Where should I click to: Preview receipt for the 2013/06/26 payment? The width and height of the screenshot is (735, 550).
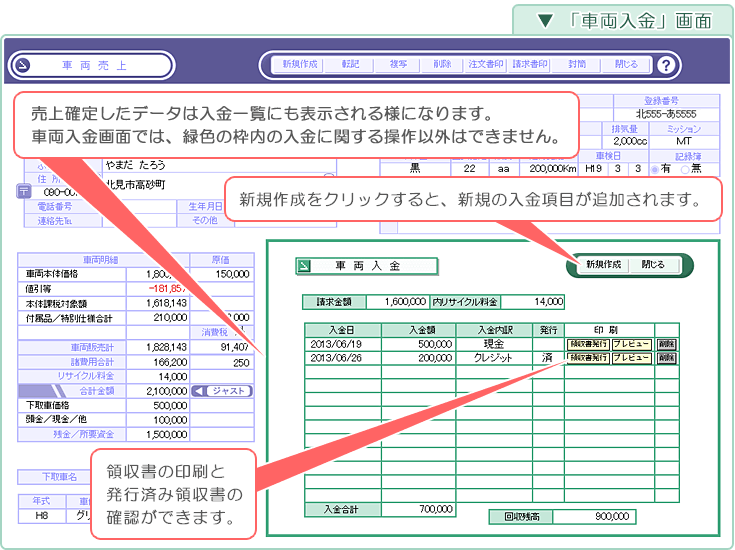[632, 358]
